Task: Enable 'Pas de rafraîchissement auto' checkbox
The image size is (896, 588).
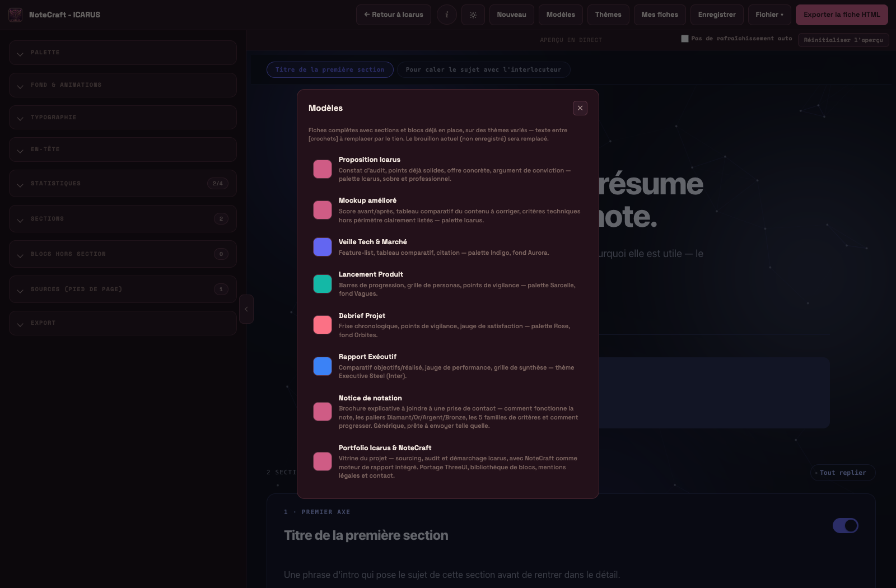Action: pos(685,39)
